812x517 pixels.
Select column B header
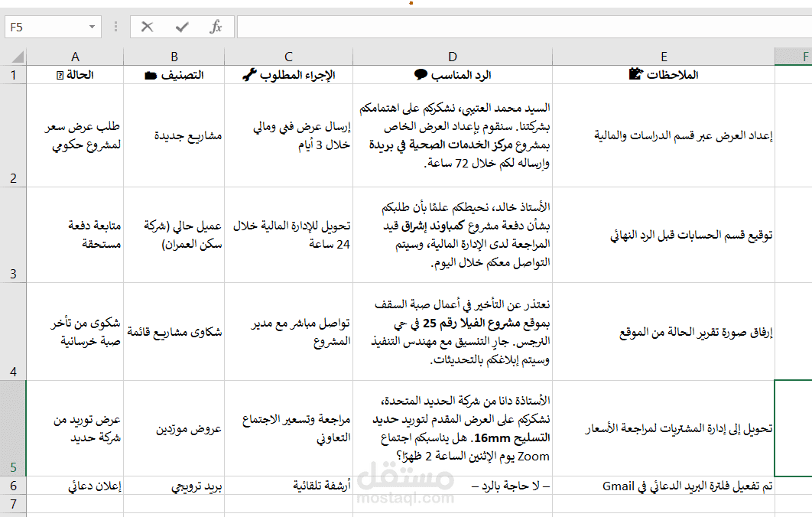174,57
